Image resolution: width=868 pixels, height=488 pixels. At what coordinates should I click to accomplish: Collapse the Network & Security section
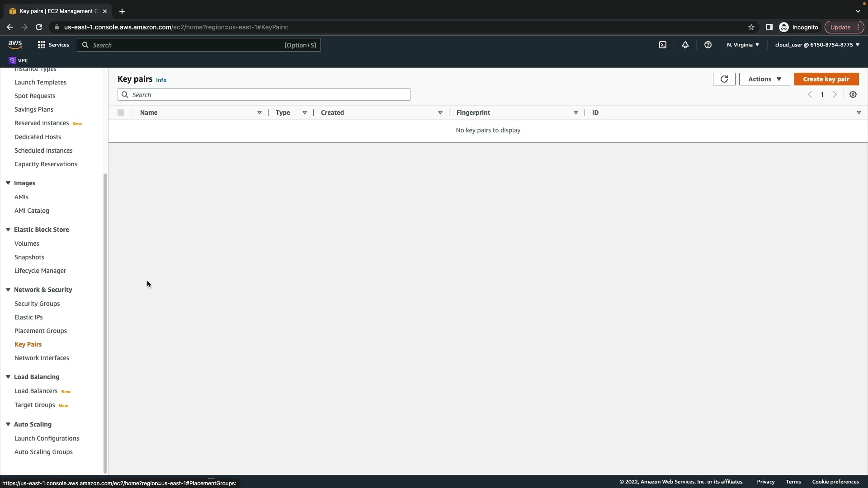tap(8, 290)
